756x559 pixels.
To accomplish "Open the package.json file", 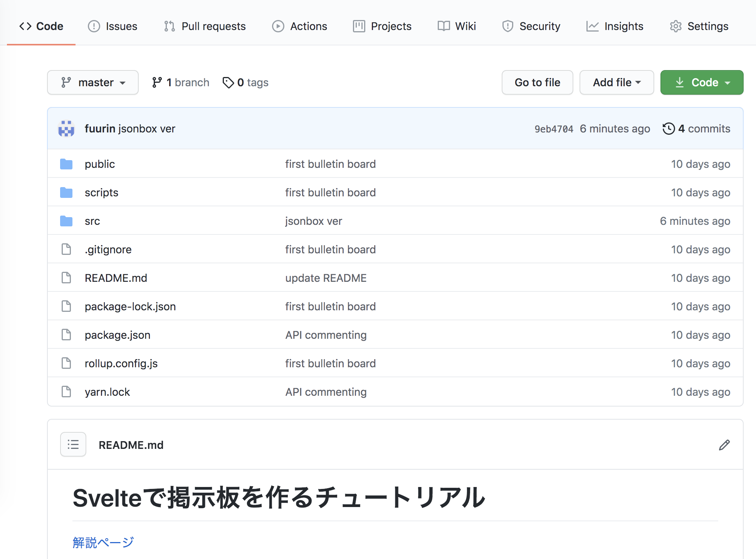I will pyautogui.click(x=118, y=335).
